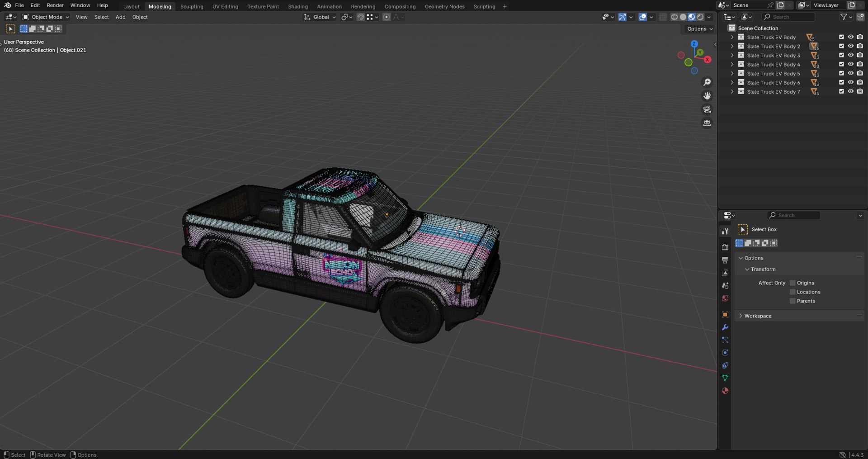This screenshot has width=868, height=459.
Task: Select material preview viewport shading
Action: [x=692, y=17]
